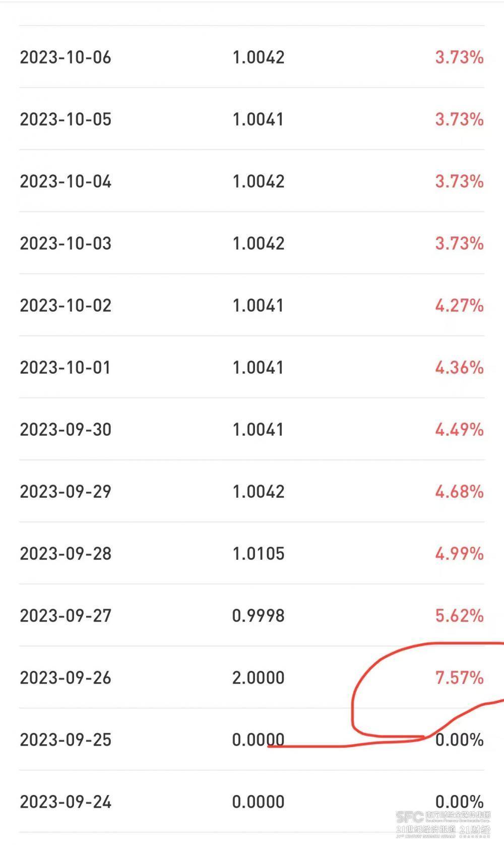
Task: Tap the 2.0000 net value
Action: [258, 678]
